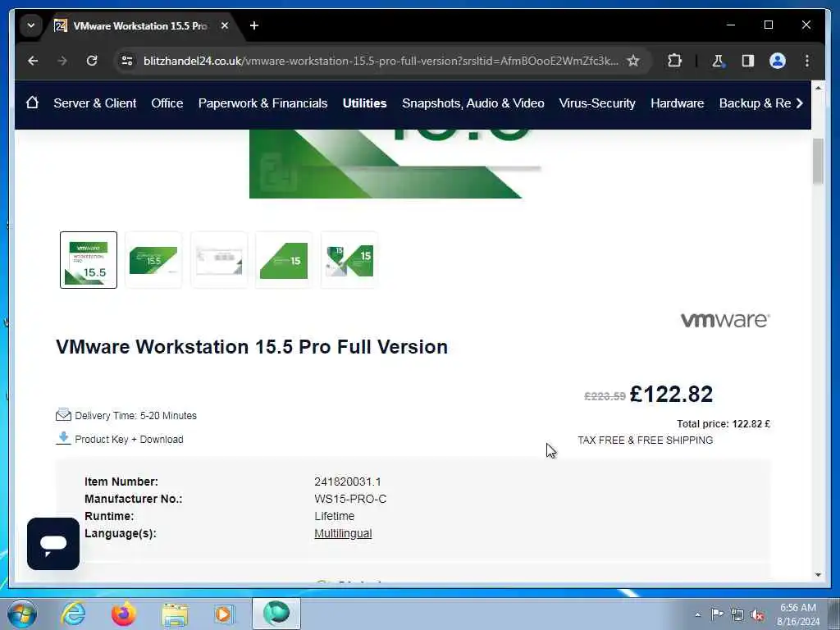This screenshot has width=840, height=630.
Task: Bookmark this page with the star
Action: click(633, 61)
